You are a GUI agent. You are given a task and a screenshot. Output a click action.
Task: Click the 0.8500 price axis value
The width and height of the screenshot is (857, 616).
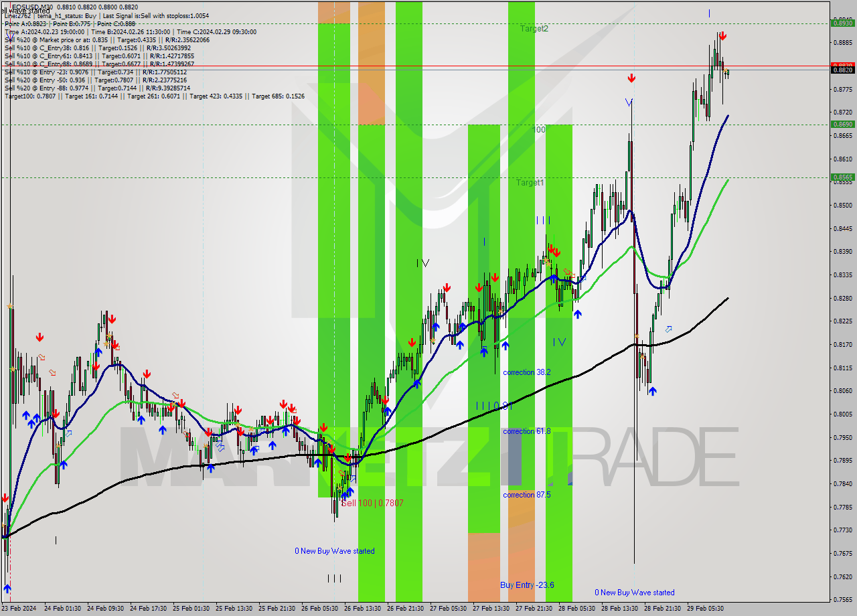click(842, 206)
